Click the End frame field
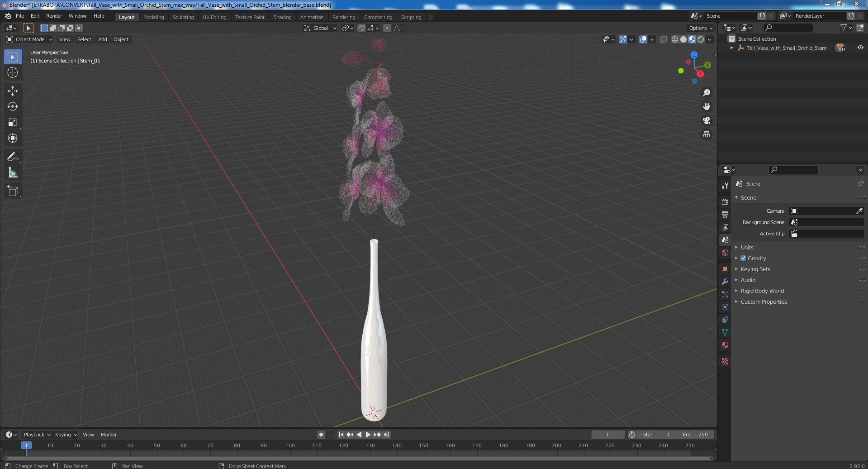This screenshot has height=469, width=868. click(695, 435)
